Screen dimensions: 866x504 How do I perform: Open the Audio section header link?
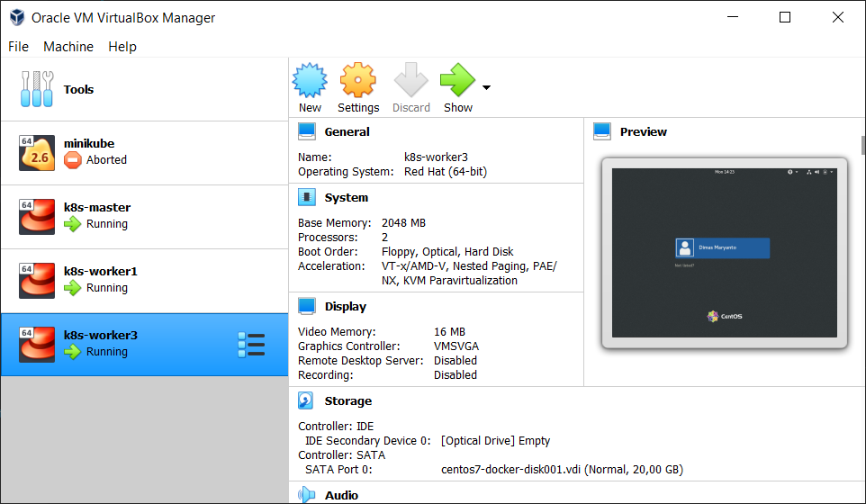click(x=341, y=495)
